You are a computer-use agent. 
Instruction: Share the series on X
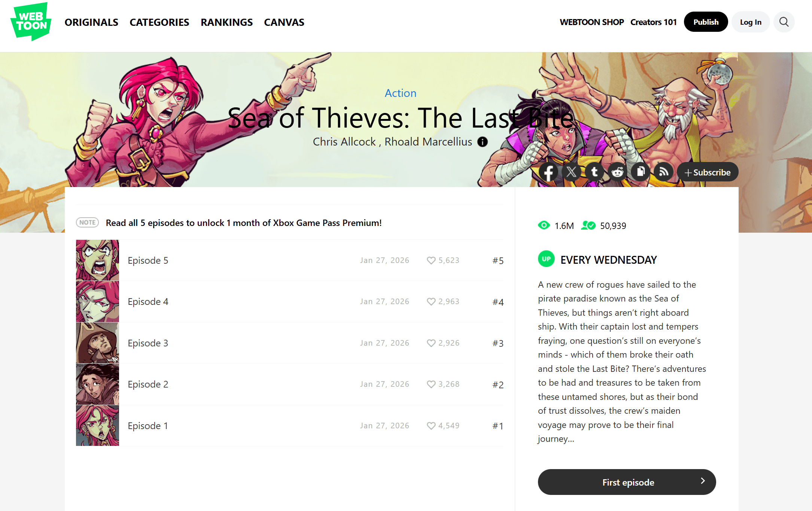coord(571,172)
